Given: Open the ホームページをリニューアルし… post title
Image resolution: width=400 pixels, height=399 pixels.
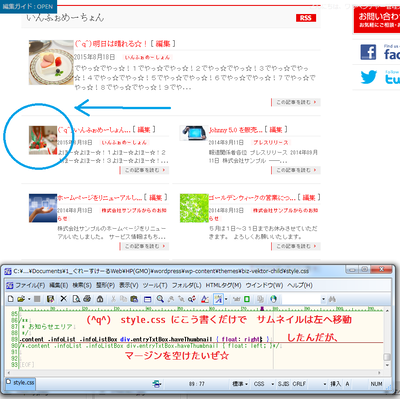Looking at the screenshot, I should pos(100,198).
